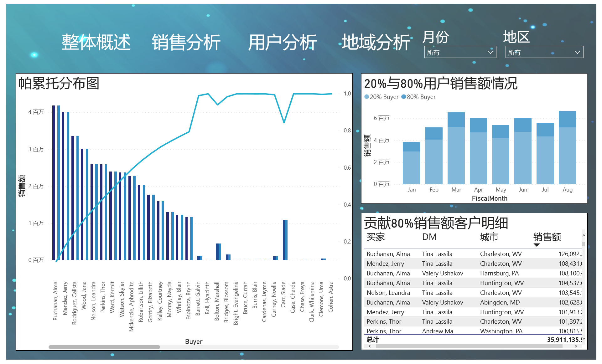Image resolution: width=602 pixels, height=364 pixels.
Task: Click the 帕累托分布图 chart title
Action: click(x=59, y=83)
